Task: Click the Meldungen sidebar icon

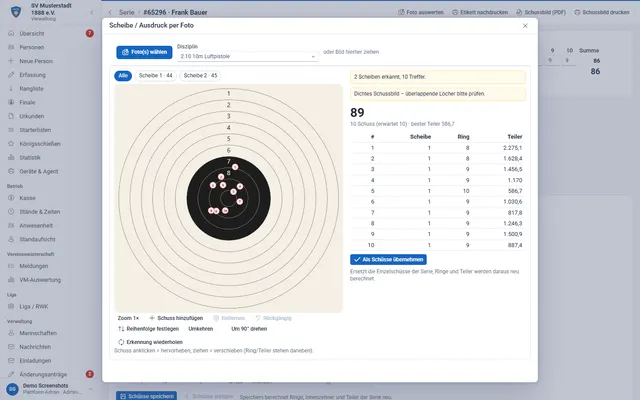Action: click(x=11, y=266)
